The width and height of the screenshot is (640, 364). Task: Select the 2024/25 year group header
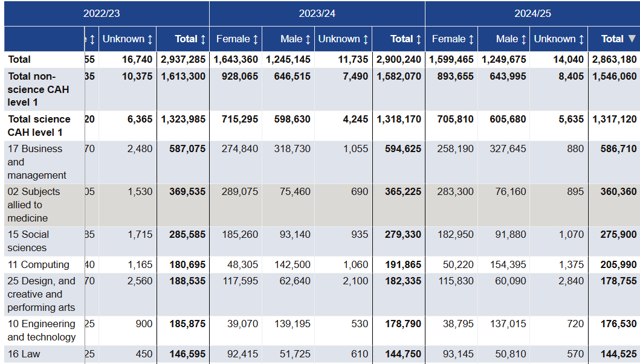[x=532, y=13]
